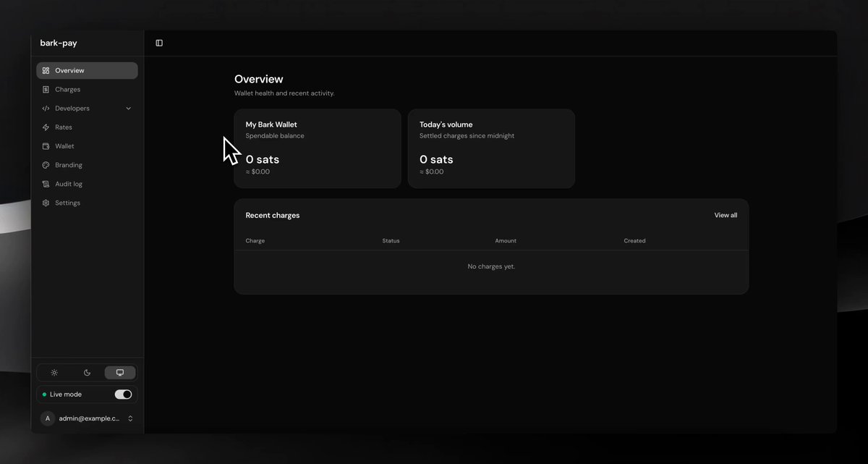Click the "No charges yet." message
This screenshot has width=868, height=464.
491,266
